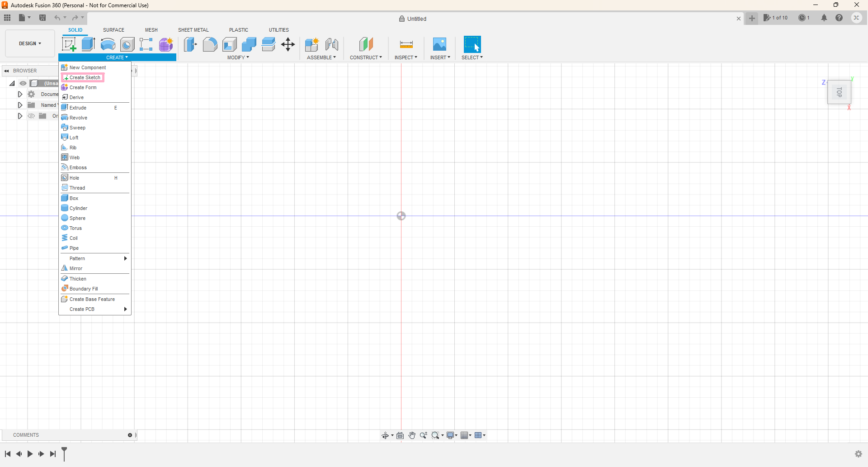This screenshot has height=467, width=868.
Task: Activate the Move/Copy tool
Action: pos(288,44)
